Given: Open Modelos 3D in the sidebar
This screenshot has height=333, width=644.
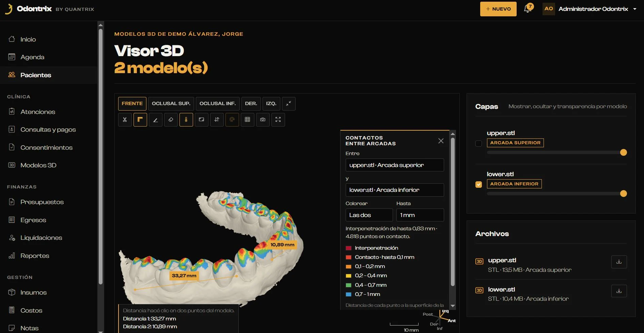Looking at the screenshot, I should pyautogui.click(x=49, y=165).
